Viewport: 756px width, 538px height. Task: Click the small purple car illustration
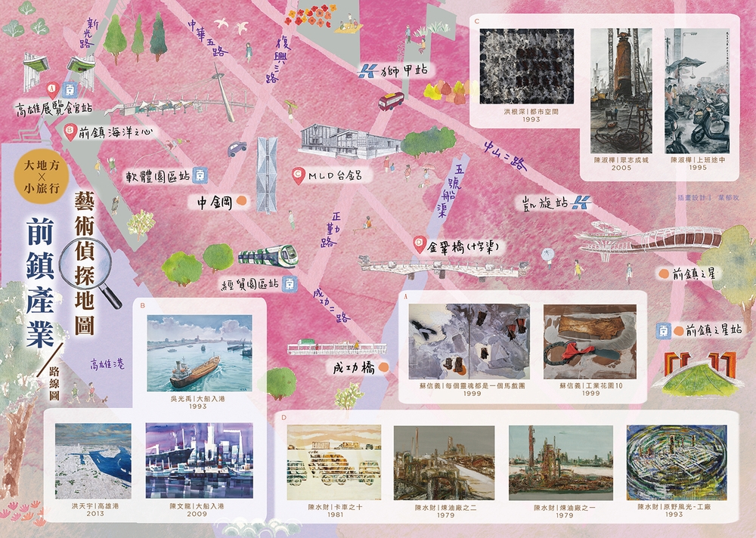(x=237, y=149)
